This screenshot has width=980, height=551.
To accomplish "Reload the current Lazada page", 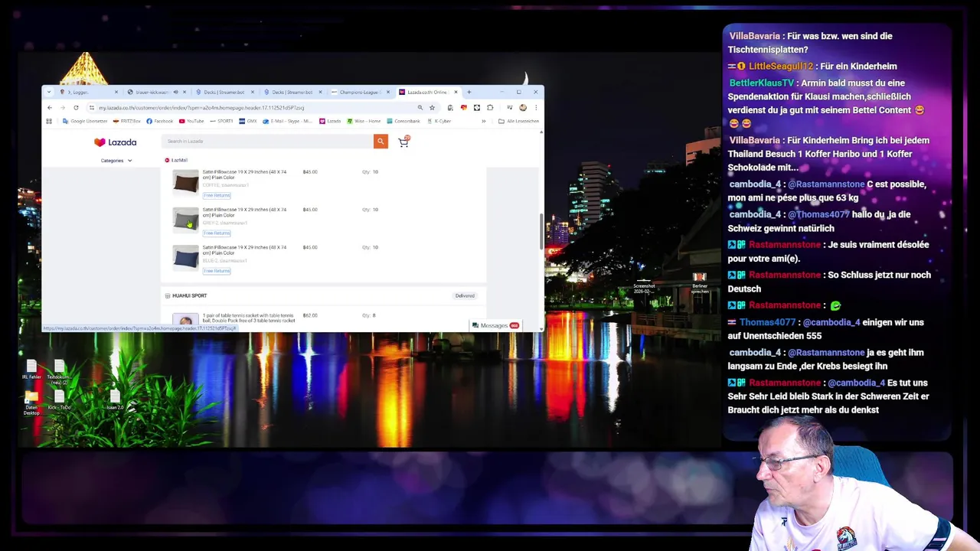I will (76, 108).
